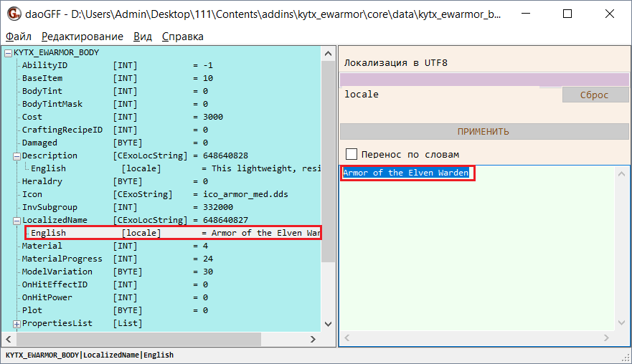Open the Файл menu
Image resolution: width=632 pixels, height=364 pixels.
pyautogui.click(x=19, y=37)
